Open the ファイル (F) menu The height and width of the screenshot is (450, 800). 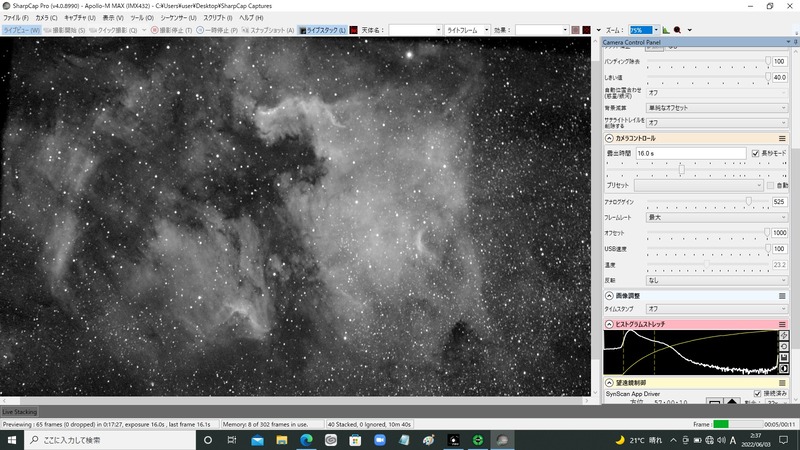click(16, 18)
